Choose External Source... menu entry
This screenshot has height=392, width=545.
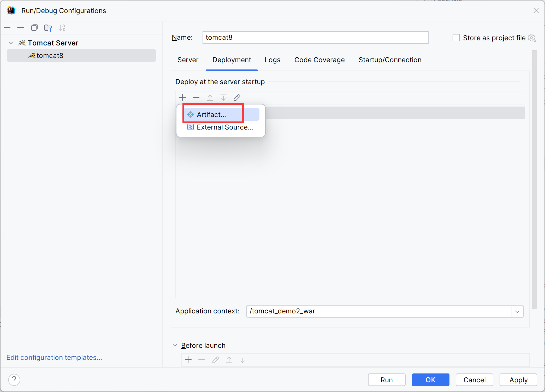tap(225, 127)
